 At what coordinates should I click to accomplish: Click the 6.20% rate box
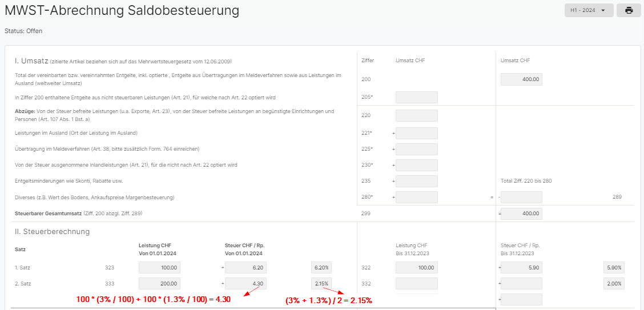(321, 268)
